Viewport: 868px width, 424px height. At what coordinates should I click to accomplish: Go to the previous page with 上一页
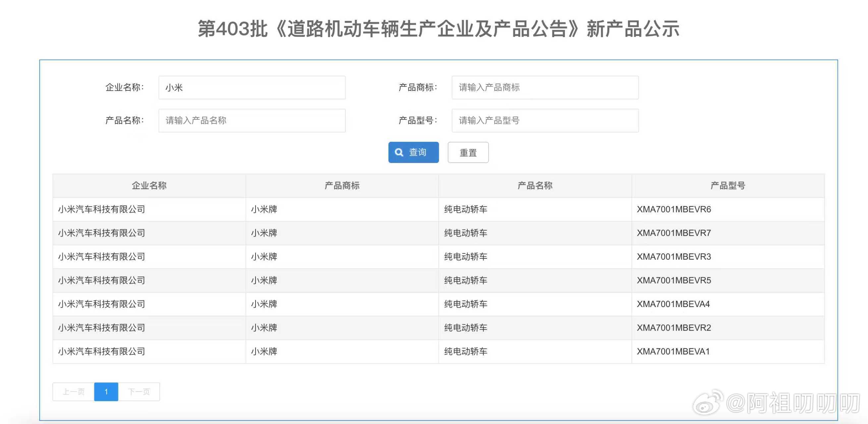coord(74,392)
